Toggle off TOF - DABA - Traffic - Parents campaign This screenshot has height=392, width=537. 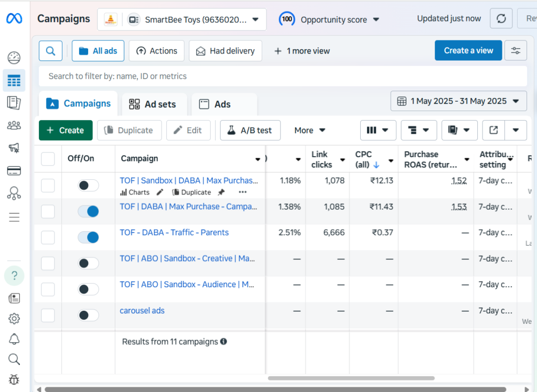(x=88, y=237)
